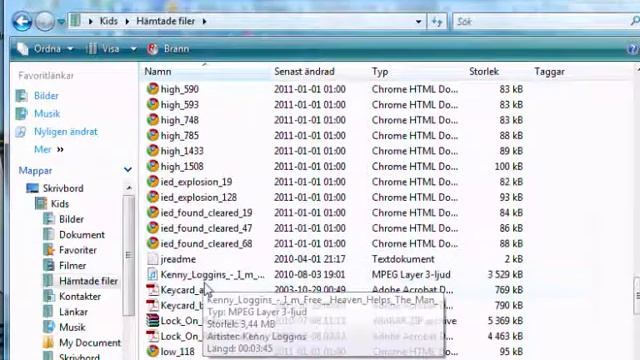The width and height of the screenshot is (640, 360).
Task: Click audio file icon of Kenny_Loggins
Action: (153, 274)
